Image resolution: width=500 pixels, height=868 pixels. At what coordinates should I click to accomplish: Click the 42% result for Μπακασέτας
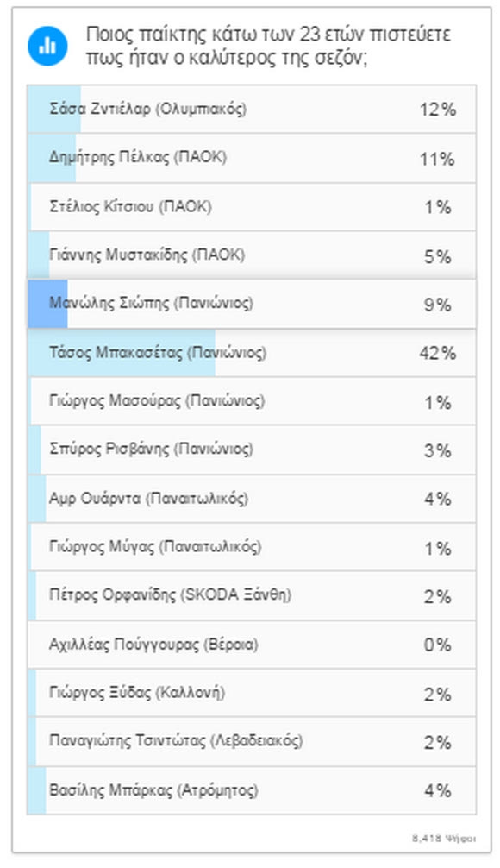(x=438, y=353)
